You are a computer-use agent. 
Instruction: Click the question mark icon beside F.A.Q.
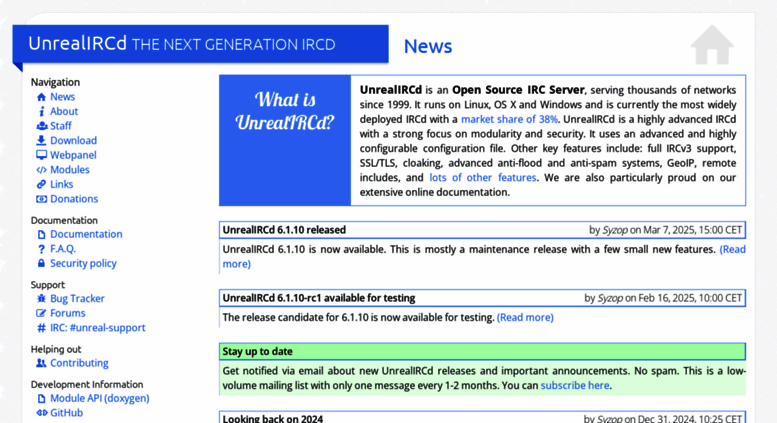point(41,249)
